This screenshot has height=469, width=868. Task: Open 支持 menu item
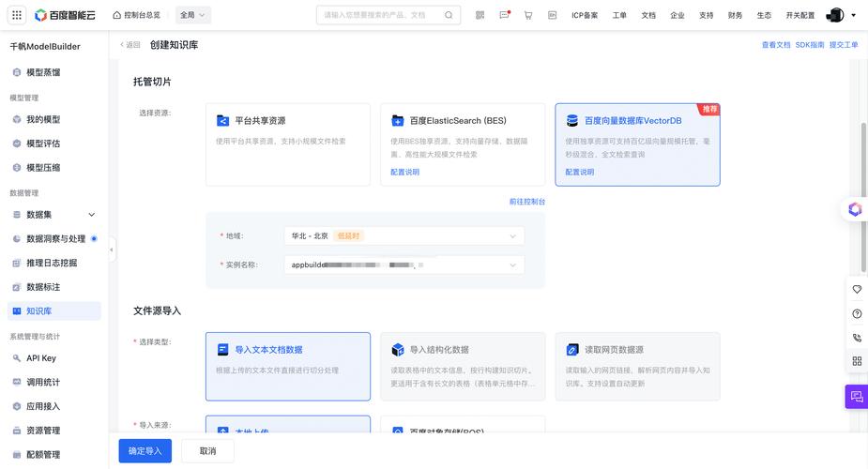click(706, 16)
